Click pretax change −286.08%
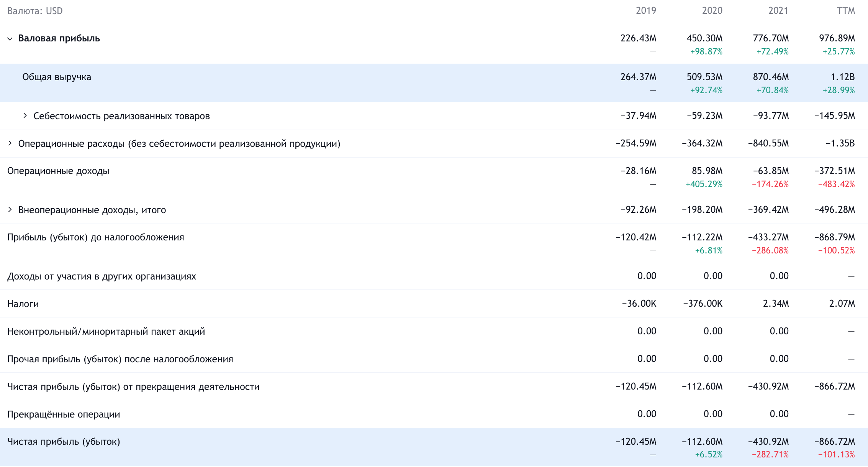Screen dimensions: 868x467 click(770, 250)
